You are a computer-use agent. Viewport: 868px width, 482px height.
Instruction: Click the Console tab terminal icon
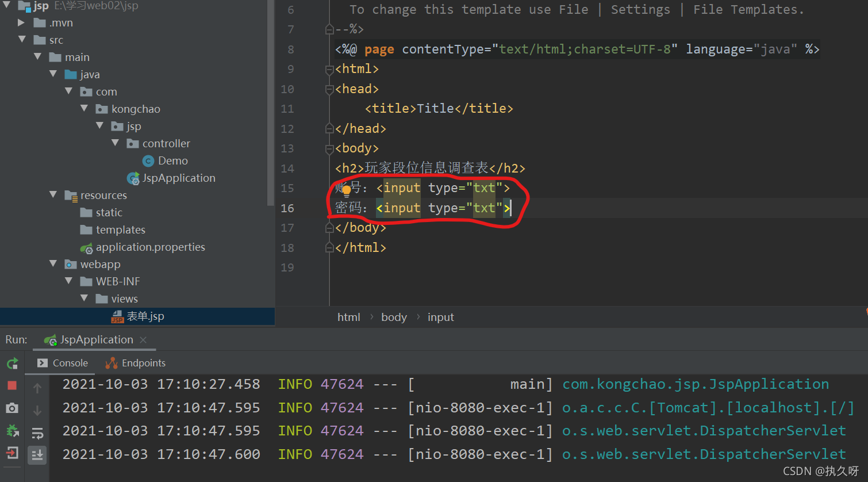pos(43,363)
